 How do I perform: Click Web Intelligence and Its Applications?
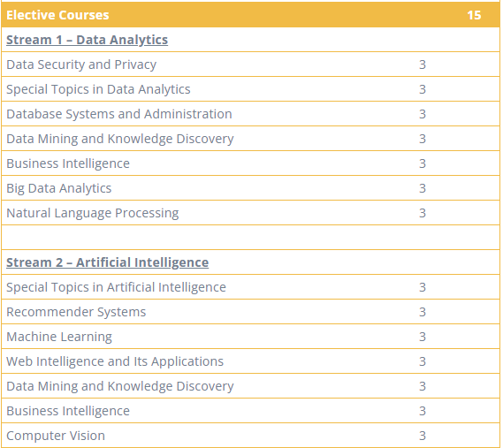(115, 361)
